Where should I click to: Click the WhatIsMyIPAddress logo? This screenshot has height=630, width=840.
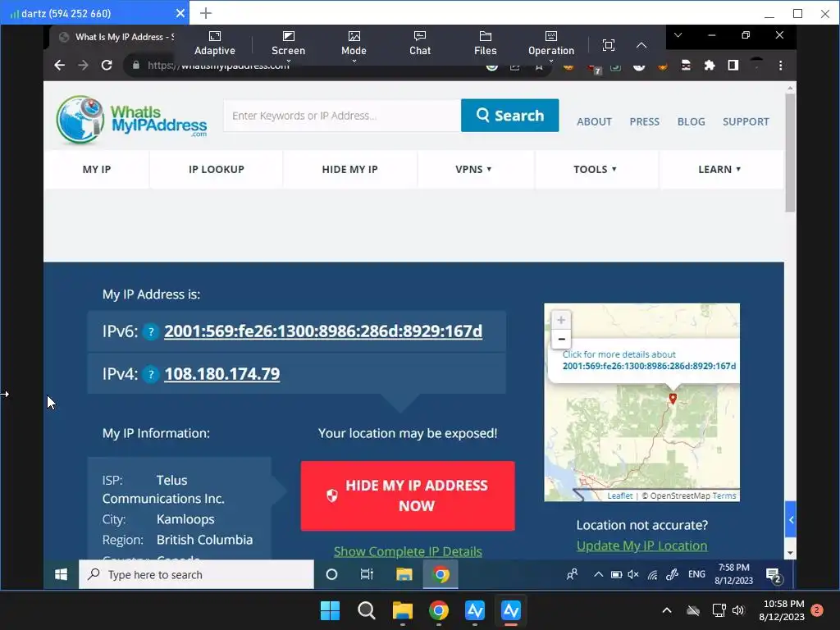pyautogui.click(x=132, y=120)
